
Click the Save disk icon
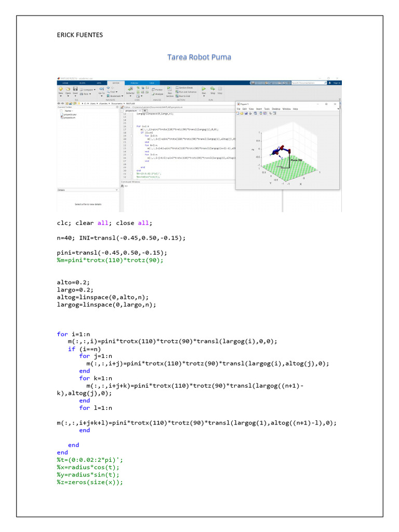click(x=75, y=89)
